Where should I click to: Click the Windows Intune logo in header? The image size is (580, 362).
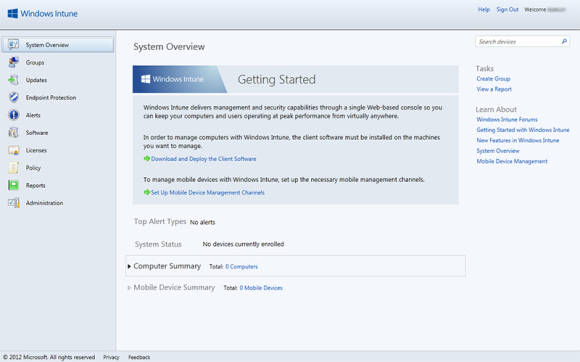pos(43,14)
